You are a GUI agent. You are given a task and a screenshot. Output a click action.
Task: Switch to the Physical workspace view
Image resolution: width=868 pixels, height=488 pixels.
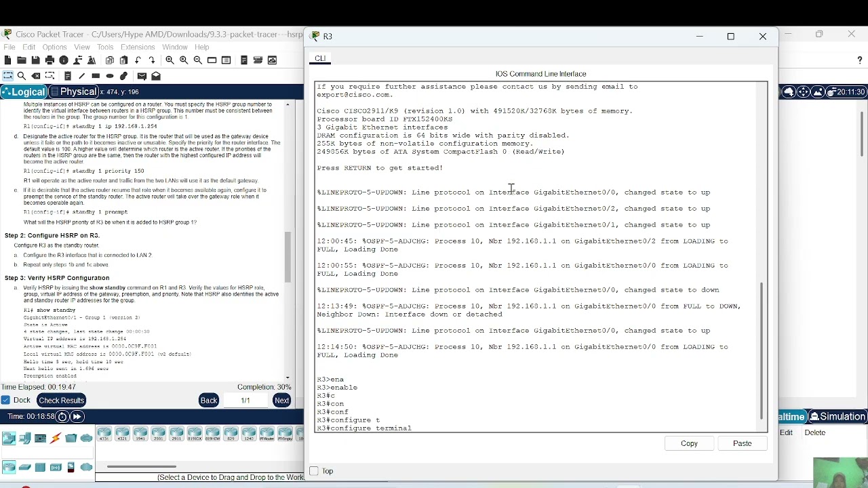(73, 92)
